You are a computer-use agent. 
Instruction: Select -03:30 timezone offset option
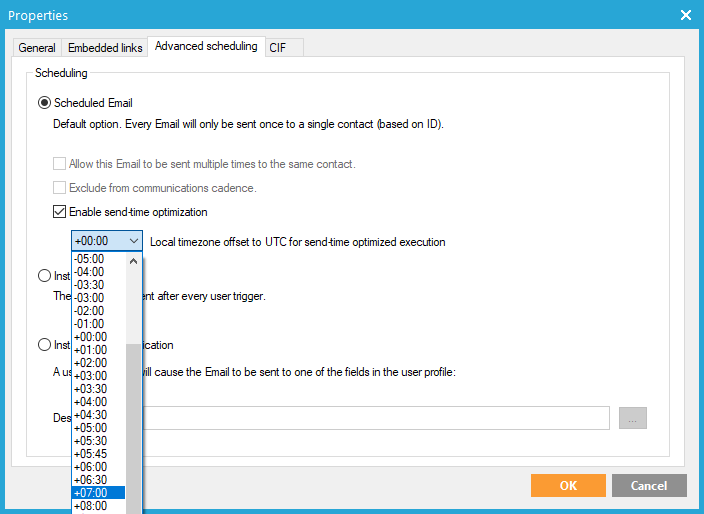pyautogui.click(x=98, y=285)
